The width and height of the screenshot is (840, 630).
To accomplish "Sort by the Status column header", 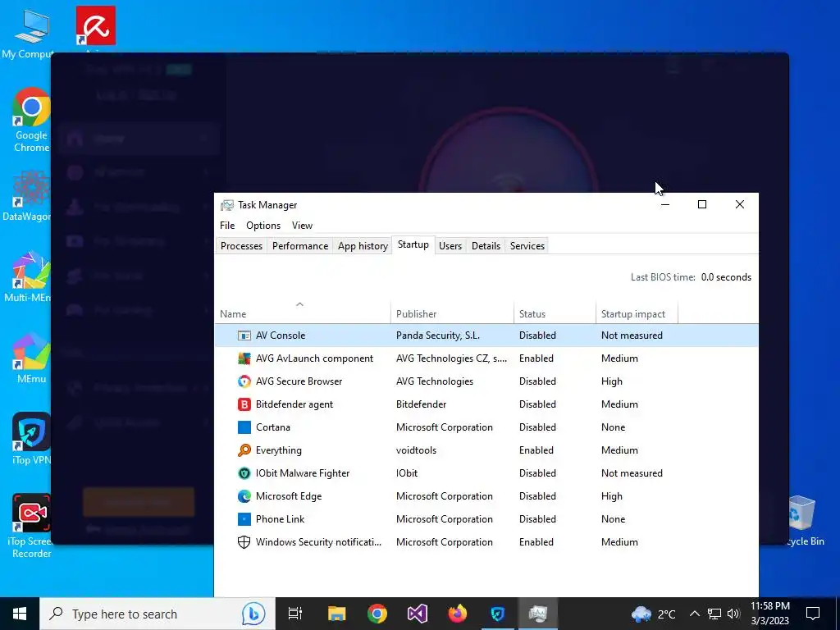I will click(x=555, y=314).
